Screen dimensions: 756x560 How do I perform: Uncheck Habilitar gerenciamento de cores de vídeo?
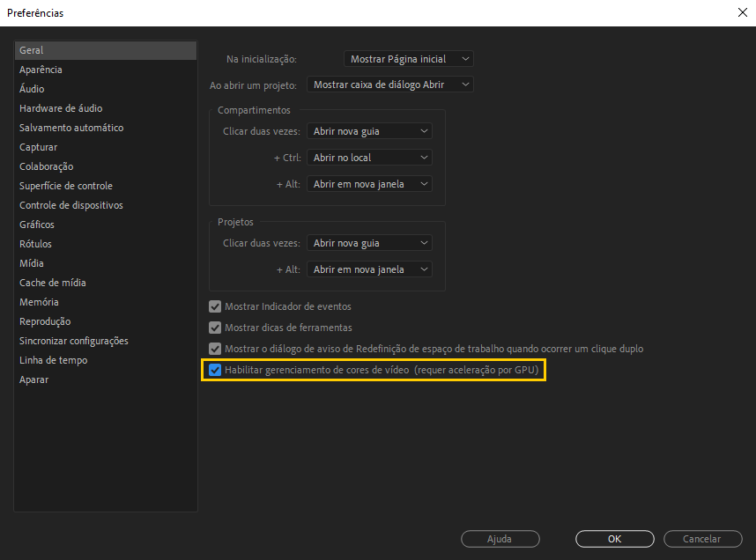[x=215, y=370]
